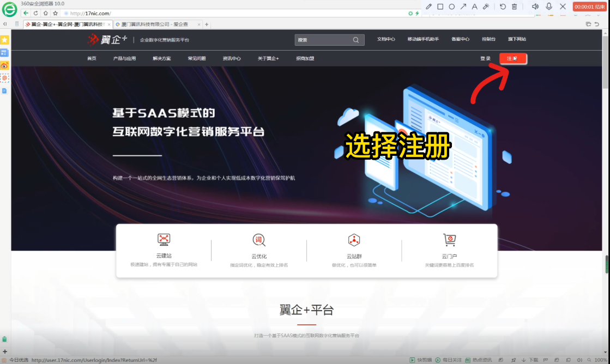Click the 翼企+ site logo

[107, 40]
